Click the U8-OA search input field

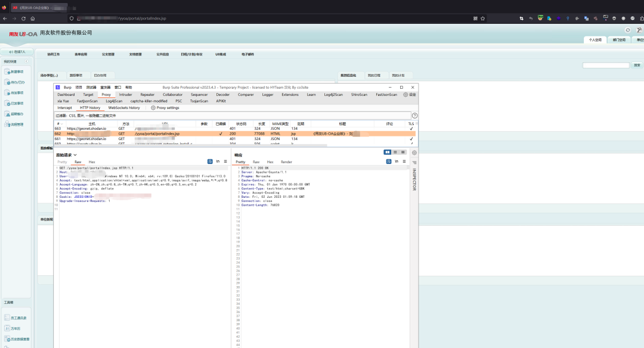(x=606, y=66)
